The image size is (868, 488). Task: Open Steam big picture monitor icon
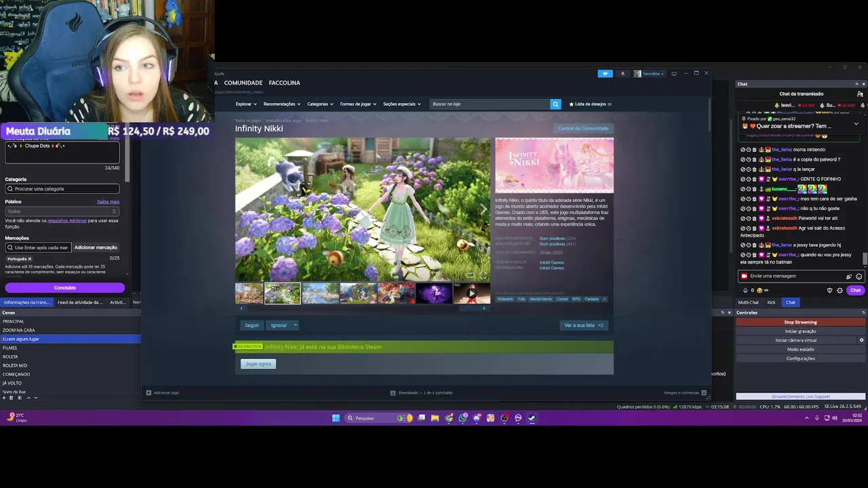[673, 73]
